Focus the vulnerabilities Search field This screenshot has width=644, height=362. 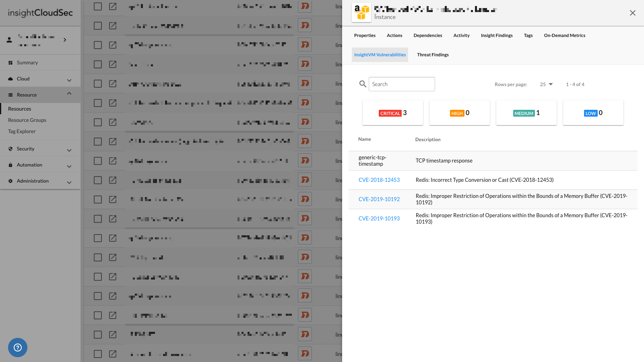tap(402, 84)
